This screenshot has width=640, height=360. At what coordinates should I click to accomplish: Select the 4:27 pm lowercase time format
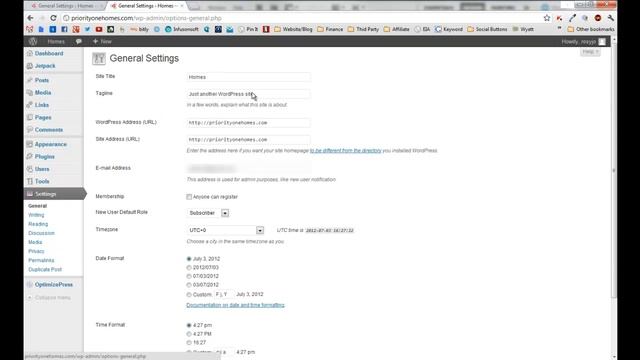coord(189,325)
